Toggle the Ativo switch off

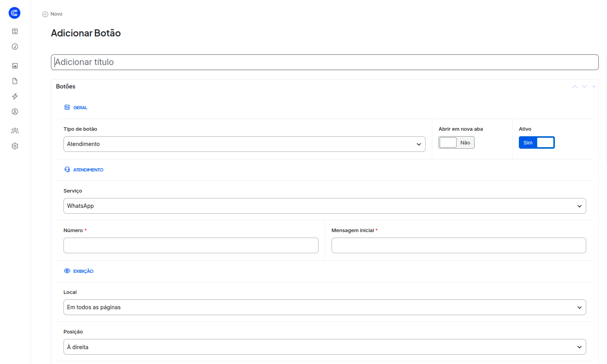(537, 142)
